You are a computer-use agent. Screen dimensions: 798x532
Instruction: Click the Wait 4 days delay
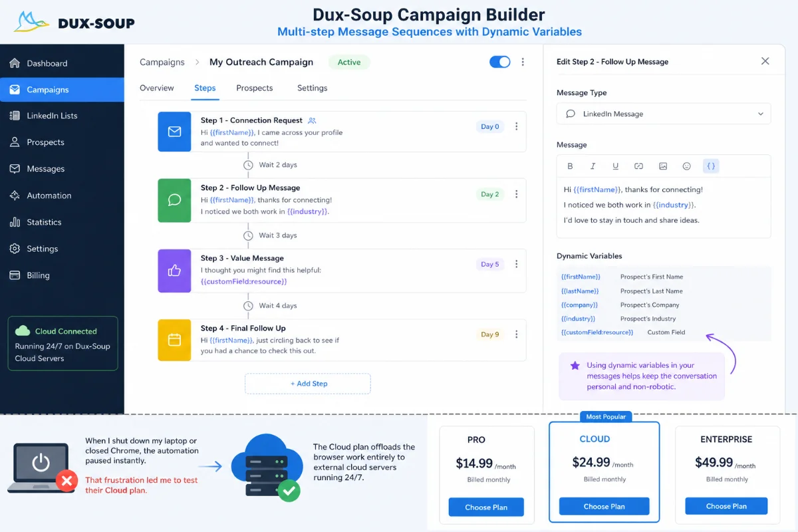(x=270, y=306)
